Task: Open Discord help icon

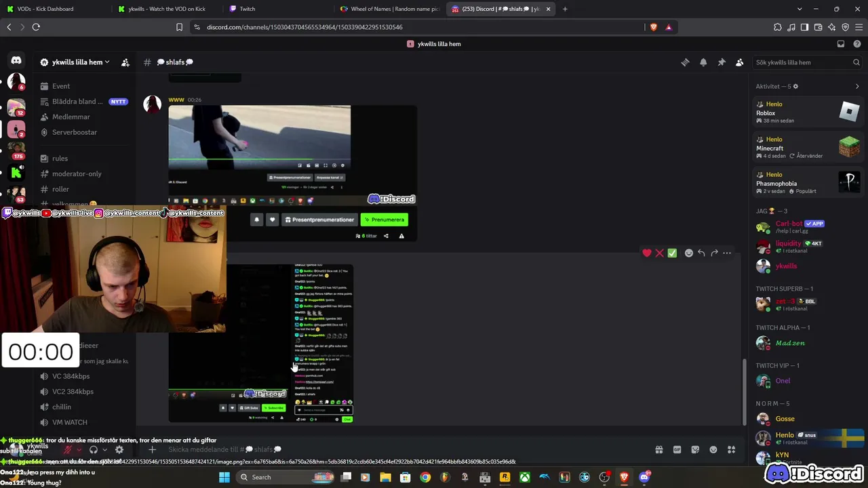Action: click(856, 44)
